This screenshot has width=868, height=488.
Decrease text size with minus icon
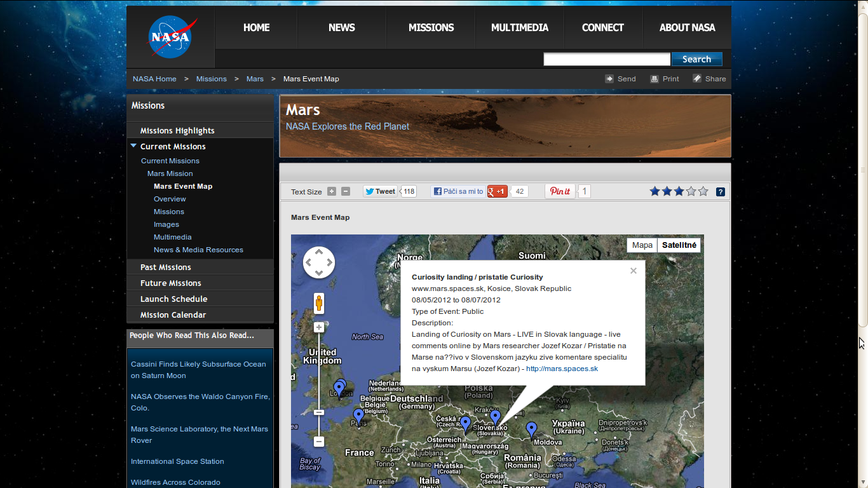pyautogui.click(x=346, y=191)
